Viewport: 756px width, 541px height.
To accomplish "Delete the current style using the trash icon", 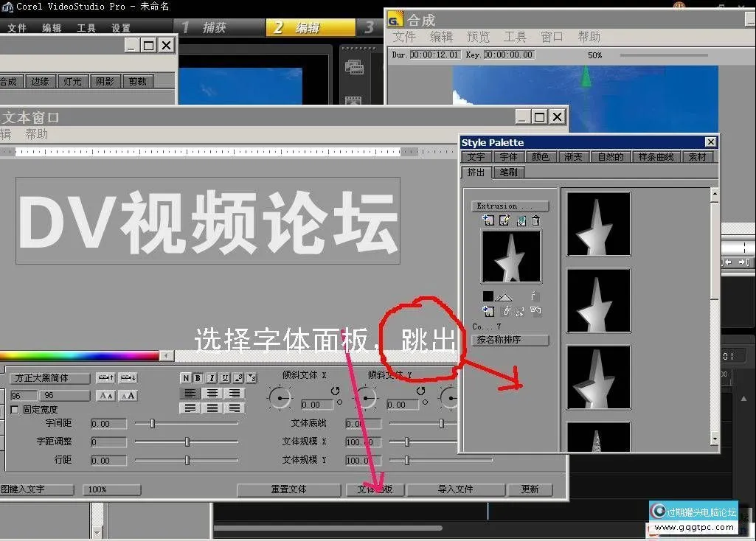I will [536, 220].
